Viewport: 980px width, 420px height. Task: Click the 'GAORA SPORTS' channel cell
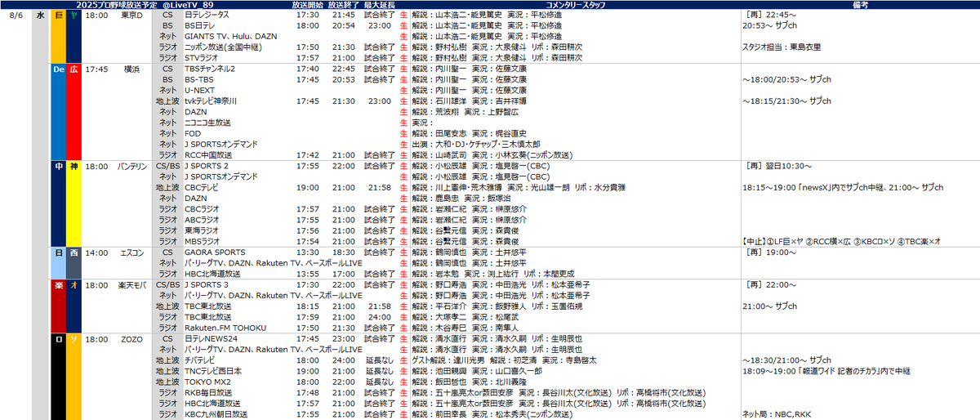tap(213, 252)
